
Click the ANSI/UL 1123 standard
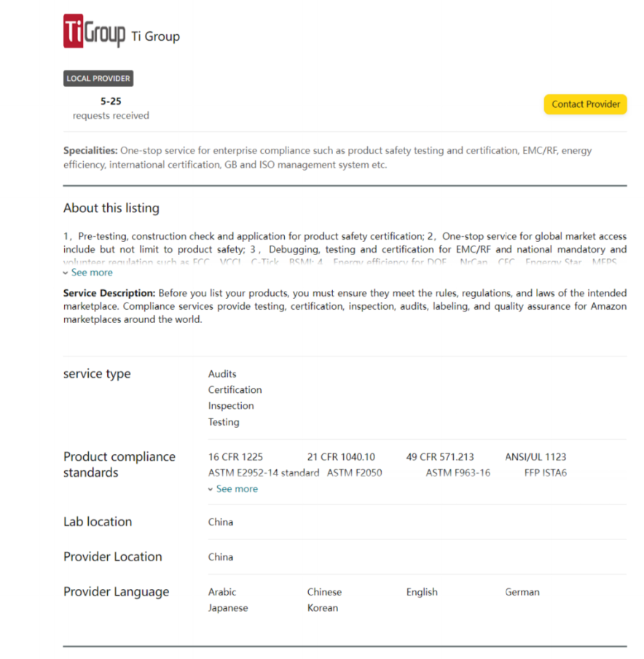pyautogui.click(x=535, y=457)
